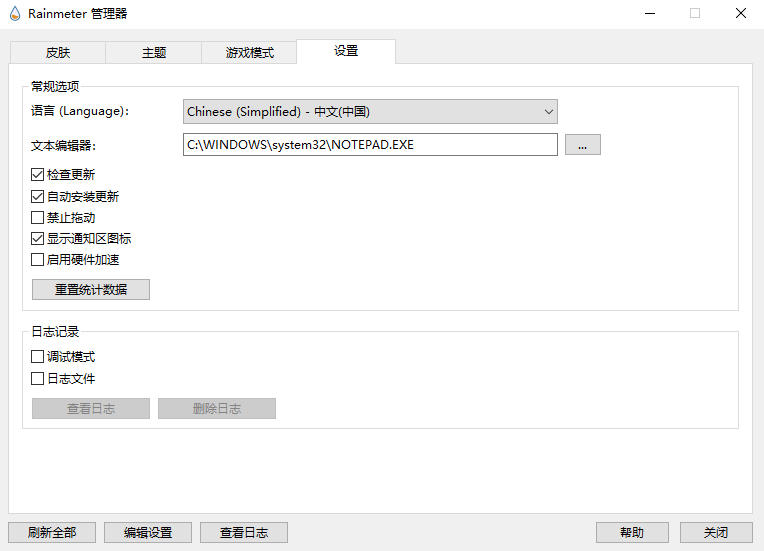Click the 文本编辑器: label text
764x551 pixels.
(63, 145)
